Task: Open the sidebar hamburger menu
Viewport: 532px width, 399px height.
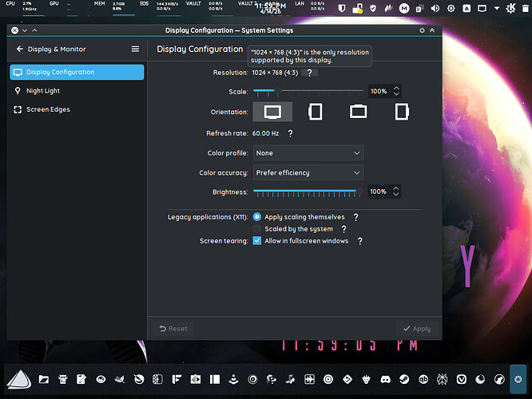Action: click(135, 49)
